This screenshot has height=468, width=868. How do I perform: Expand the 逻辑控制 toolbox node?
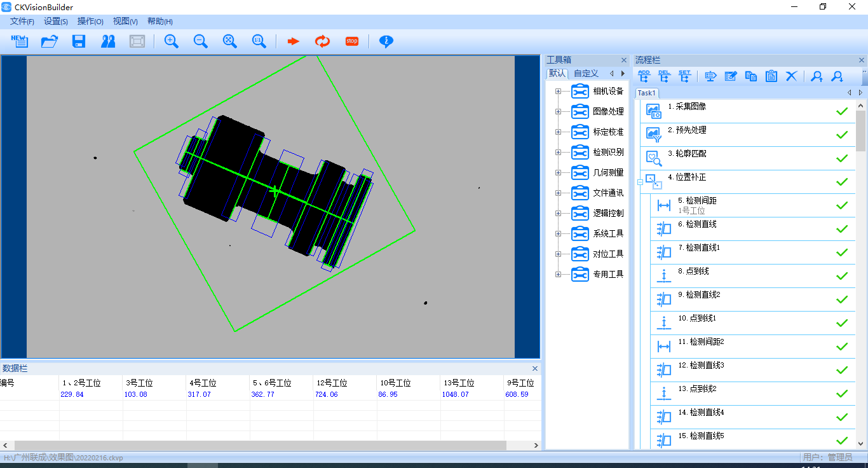[559, 214]
